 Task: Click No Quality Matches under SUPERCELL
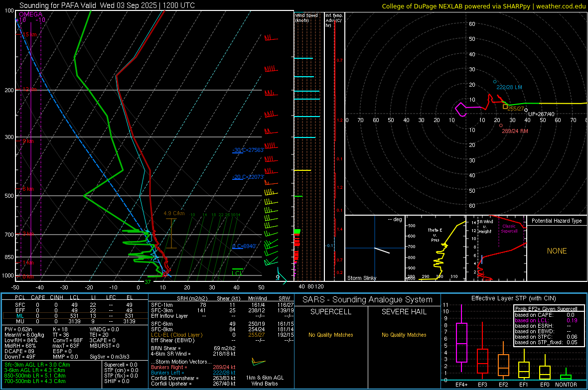pyautogui.click(x=331, y=335)
